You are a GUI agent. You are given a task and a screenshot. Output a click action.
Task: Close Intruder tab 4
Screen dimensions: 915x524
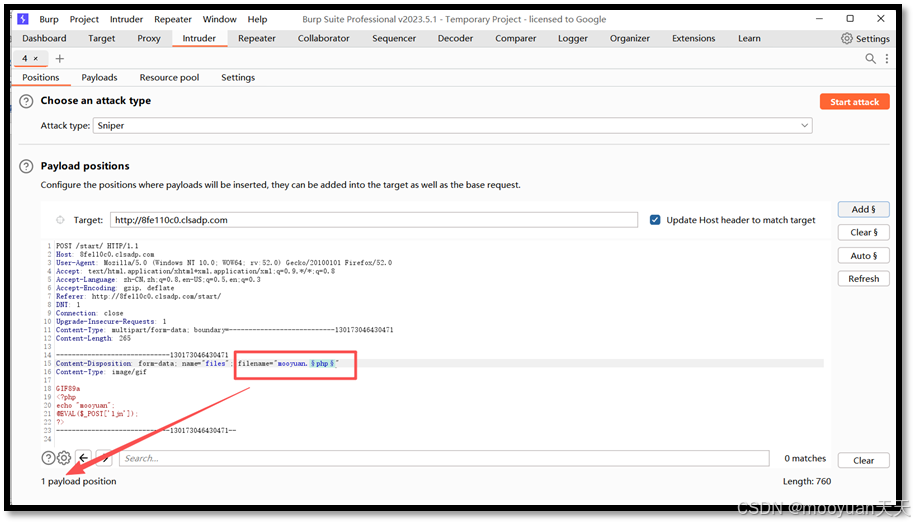click(36, 58)
